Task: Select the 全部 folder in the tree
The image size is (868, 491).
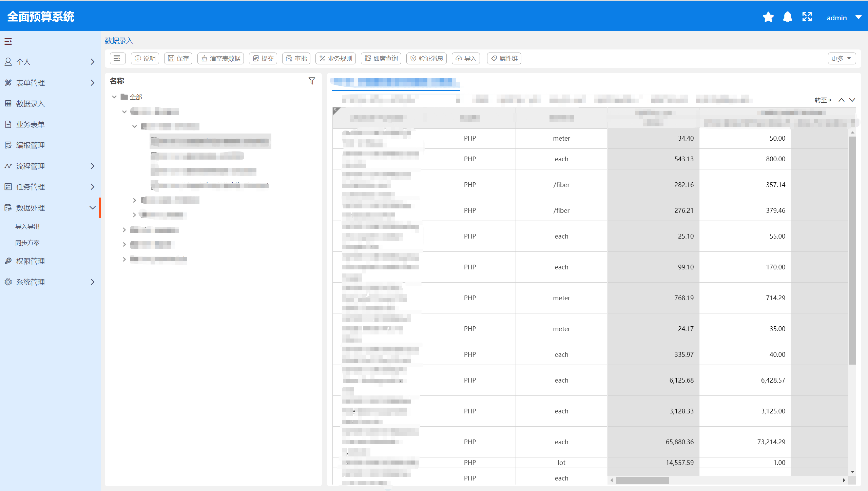Action: [132, 97]
